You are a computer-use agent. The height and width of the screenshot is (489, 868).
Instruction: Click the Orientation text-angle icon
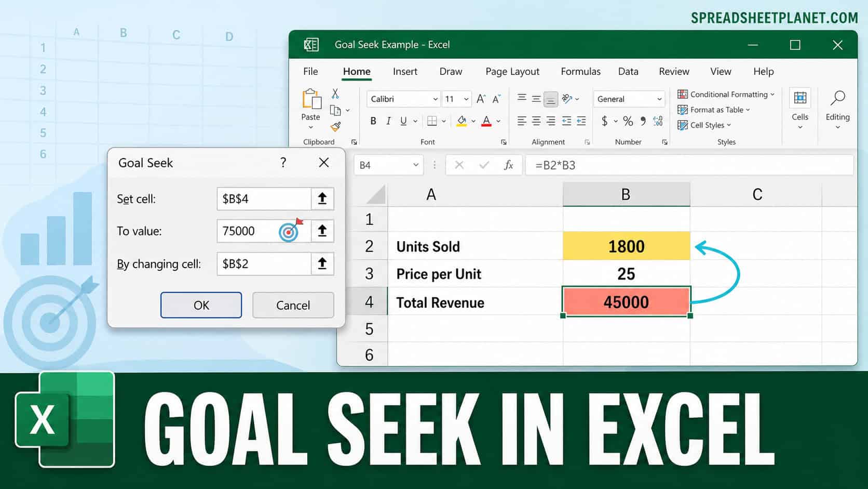pos(567,98)
